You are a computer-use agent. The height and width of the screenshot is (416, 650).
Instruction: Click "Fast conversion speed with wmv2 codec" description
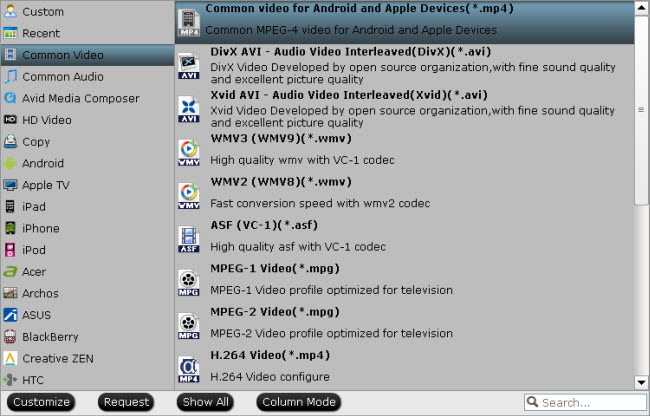320,203
